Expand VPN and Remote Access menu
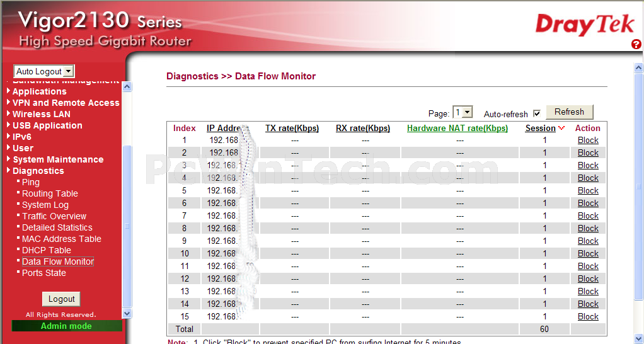This screenshot has width=644, height=344. [x=66, y=103]
